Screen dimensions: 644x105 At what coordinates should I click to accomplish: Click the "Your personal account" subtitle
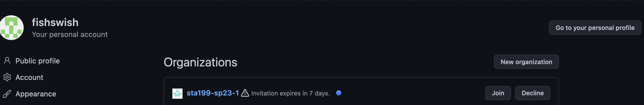69,34
